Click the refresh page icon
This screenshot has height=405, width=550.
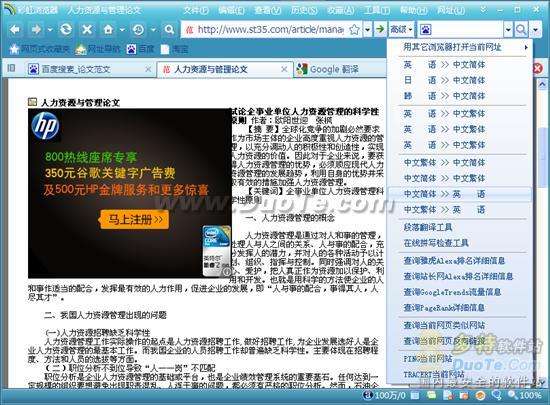tap(66, 30)
